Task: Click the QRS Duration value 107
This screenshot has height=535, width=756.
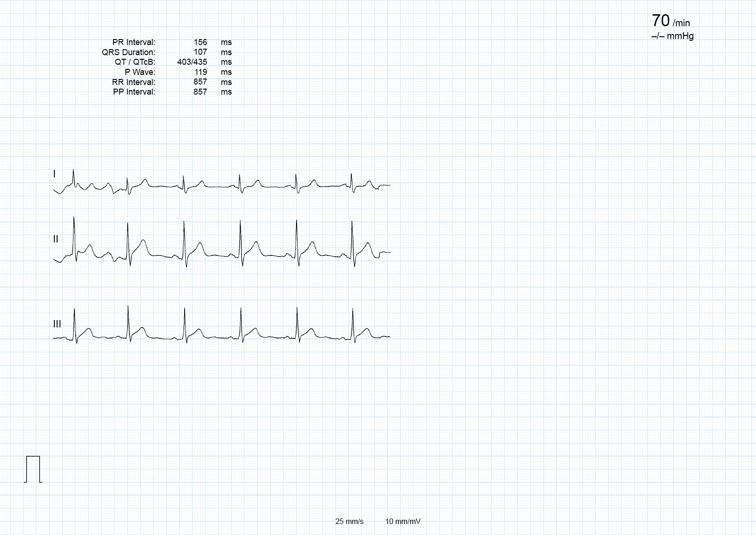Action: 200,52
